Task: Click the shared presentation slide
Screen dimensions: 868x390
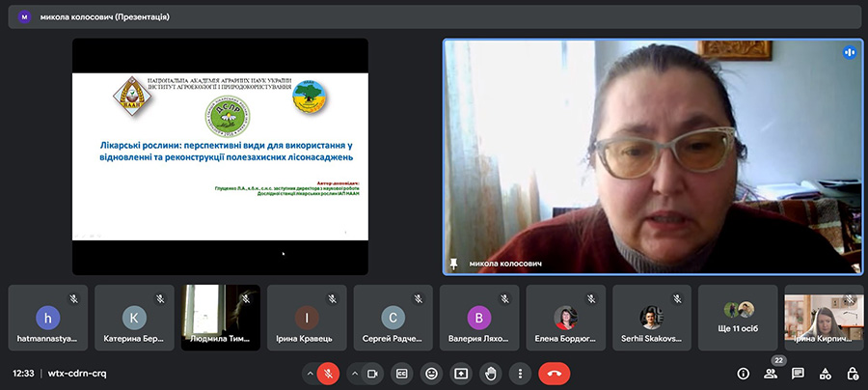Action: [x=220, y=156]
